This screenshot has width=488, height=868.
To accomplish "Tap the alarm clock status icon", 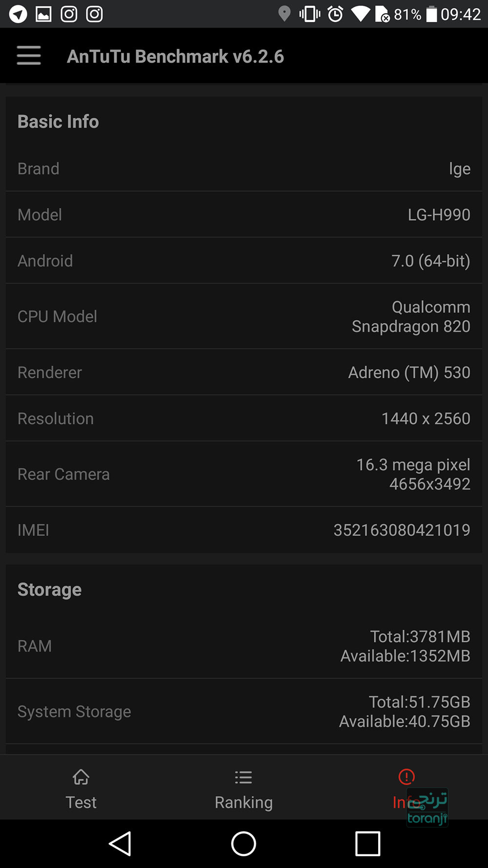I will pos(335,14).
